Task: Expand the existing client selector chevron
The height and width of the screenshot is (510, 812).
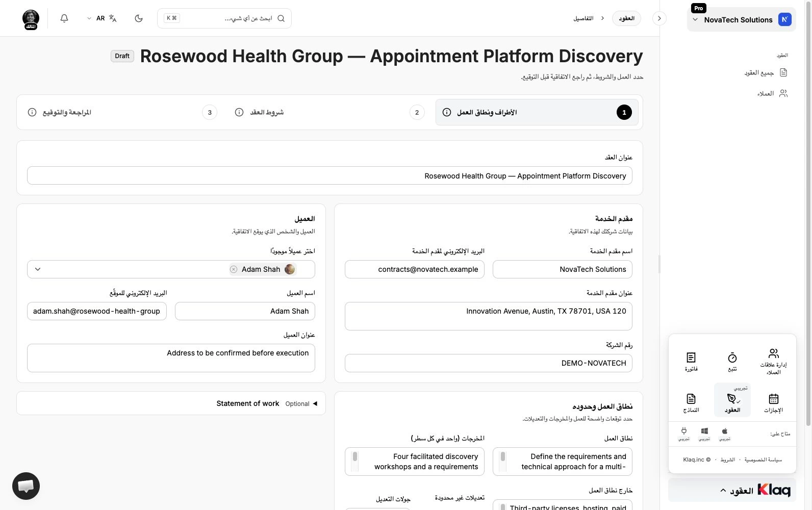Action: click(38, 269)
